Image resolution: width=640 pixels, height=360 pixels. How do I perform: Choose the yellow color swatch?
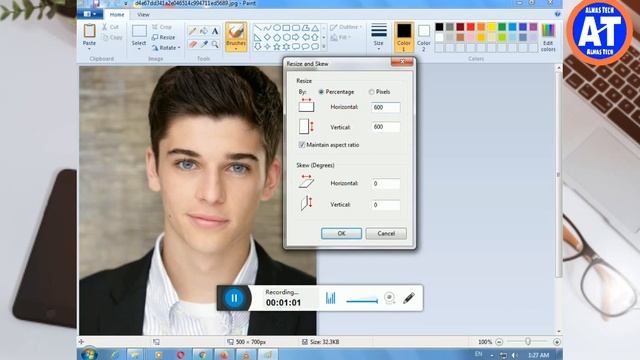492,27
